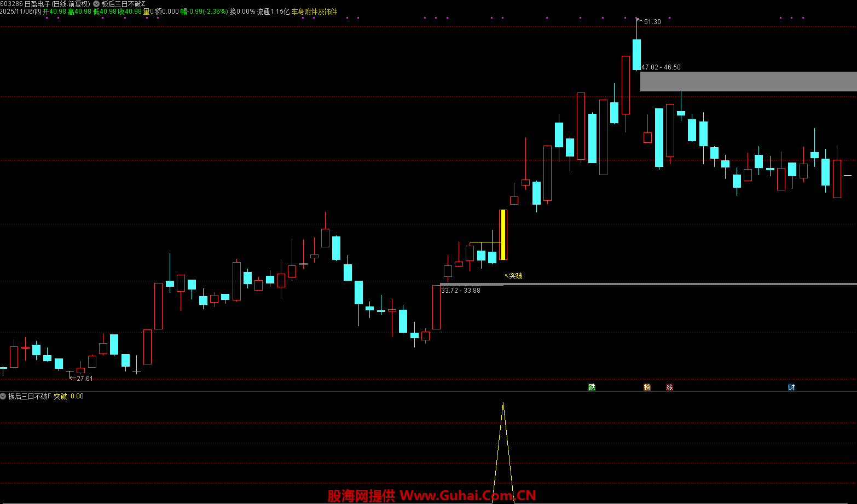Click the gray 47.82 - 46.50 gap zone
The height and width of the screenshot is (504, 857).
[x=748, y=82]
